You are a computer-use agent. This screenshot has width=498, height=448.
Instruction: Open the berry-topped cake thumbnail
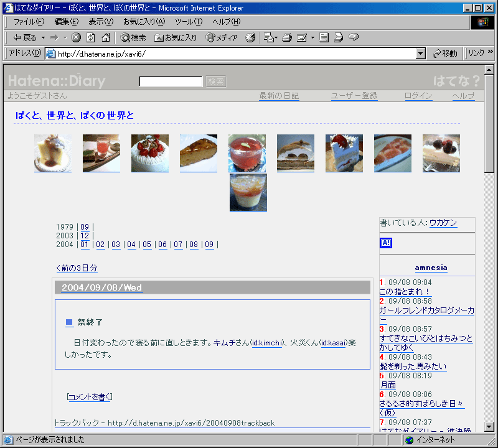[x=441, y=153]
